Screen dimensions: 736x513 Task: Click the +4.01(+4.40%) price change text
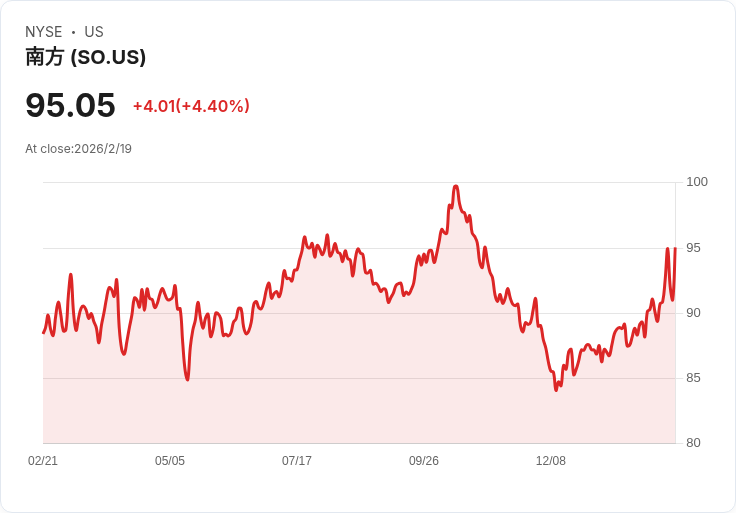click(191, 106)
